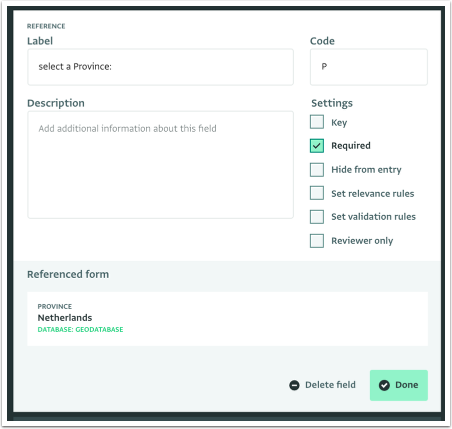Click the DATABASE: GEODATABASE green link

[x=80, y=329]
